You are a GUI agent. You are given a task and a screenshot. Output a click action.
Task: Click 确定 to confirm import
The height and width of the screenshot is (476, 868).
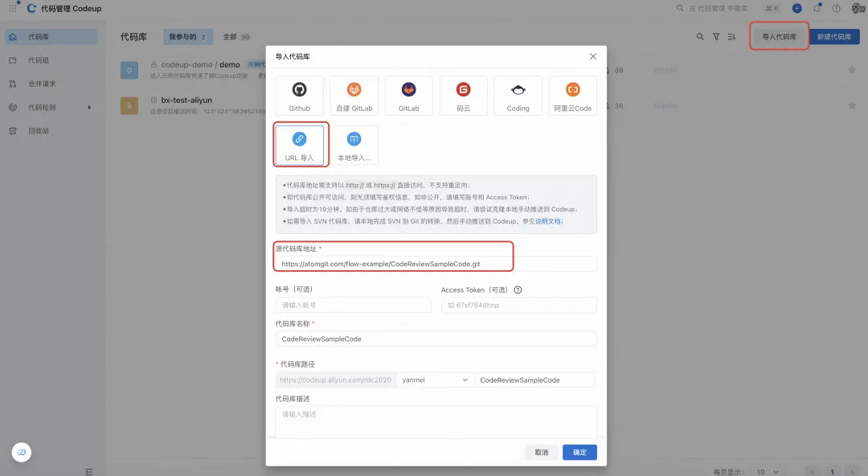(x=579, y=452)
